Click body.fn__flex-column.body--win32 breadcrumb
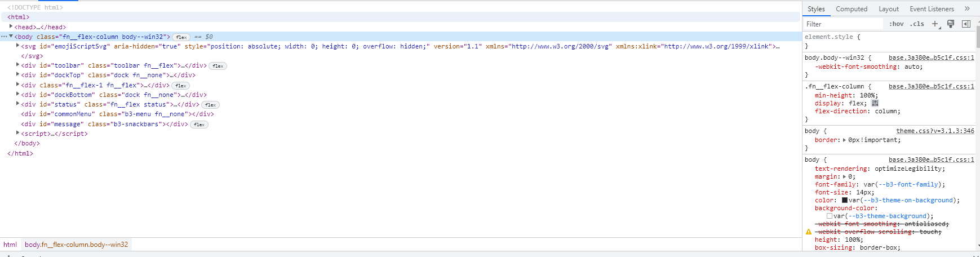 click(76, 245)
